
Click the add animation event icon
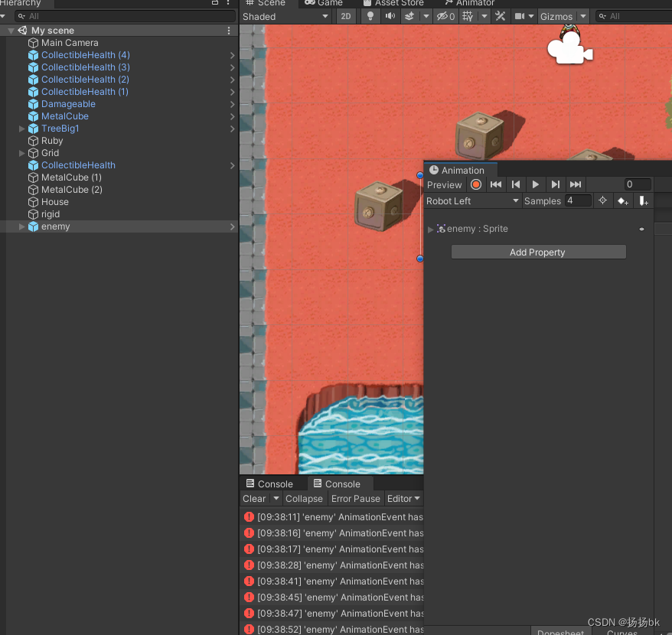click(x=644, y=200)
